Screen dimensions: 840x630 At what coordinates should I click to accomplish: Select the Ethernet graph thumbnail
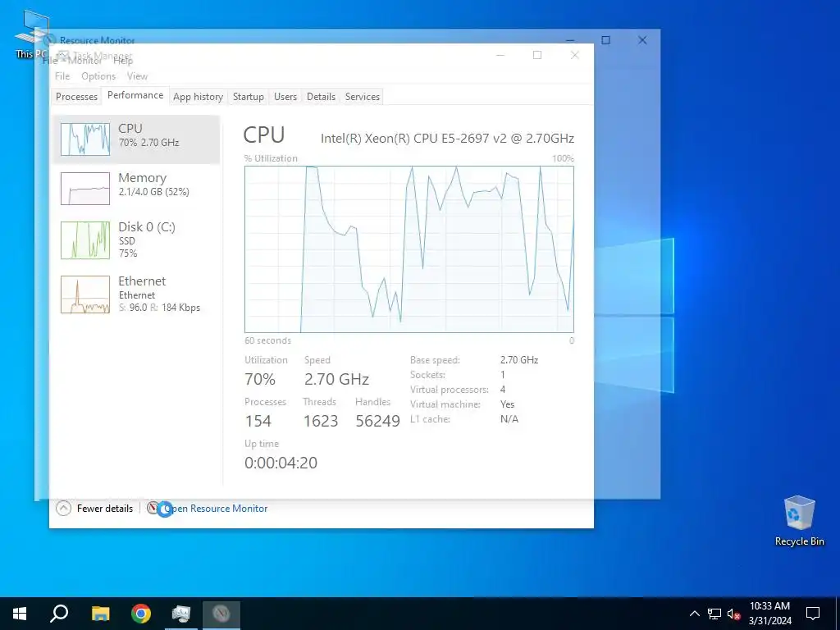point(85,294)
